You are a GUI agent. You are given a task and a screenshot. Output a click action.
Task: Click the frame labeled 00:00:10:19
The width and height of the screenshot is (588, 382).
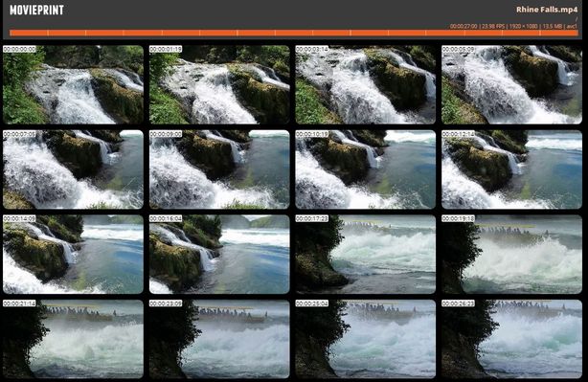366,169
